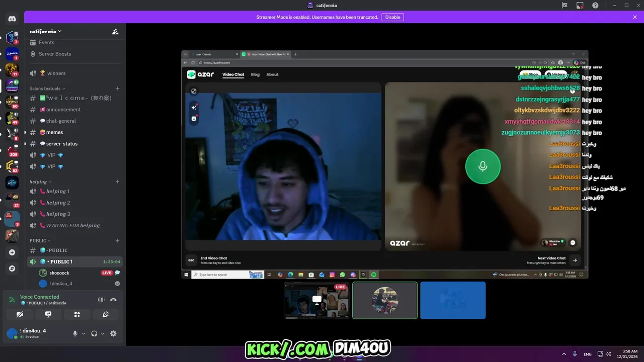Image resolution: width=644 pixels, height=362 pixels.
Task: Open Discord direct messages home icon
Action: pos(12,19)
